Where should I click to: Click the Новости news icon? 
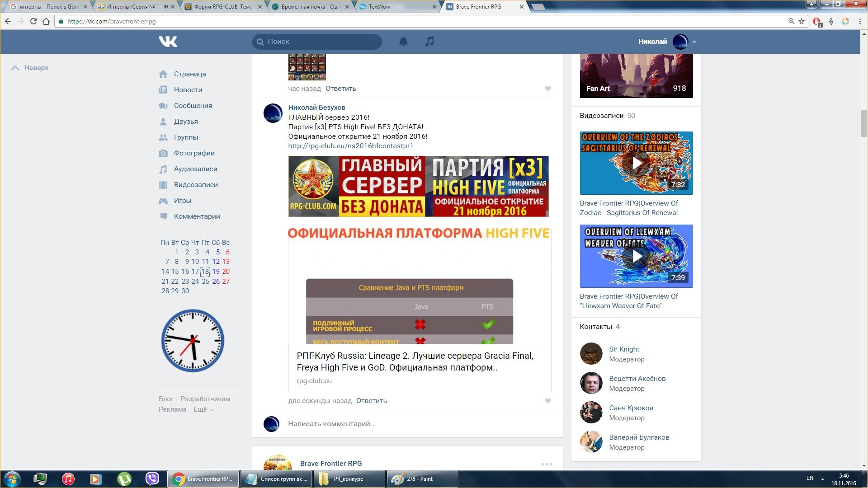coord(163,90)
